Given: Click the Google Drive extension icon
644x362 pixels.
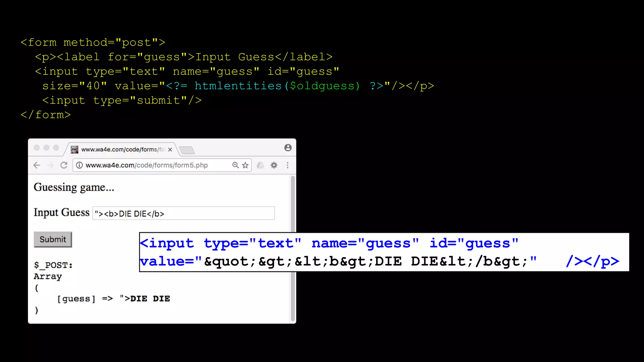Looking at the screenshot, I should click(260, 165).
